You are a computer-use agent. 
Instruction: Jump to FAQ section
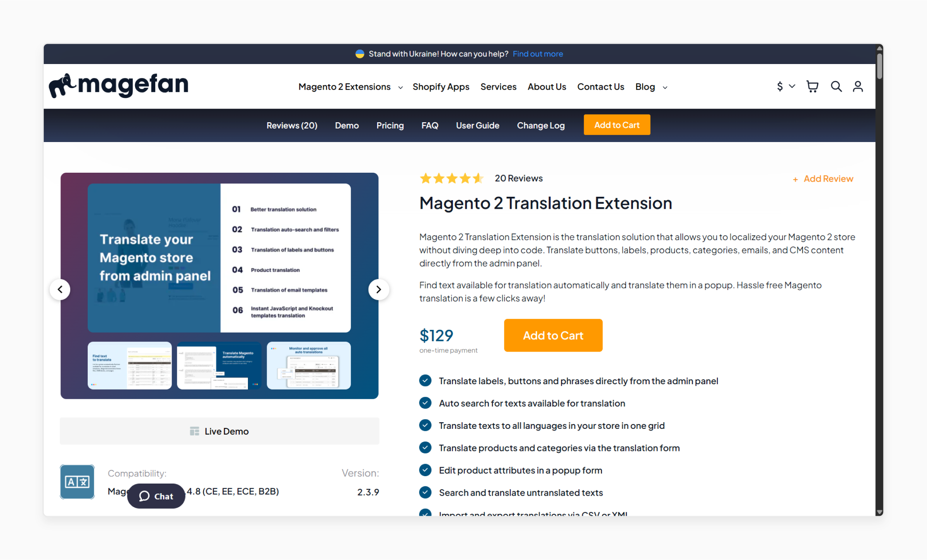pos(430,125)
